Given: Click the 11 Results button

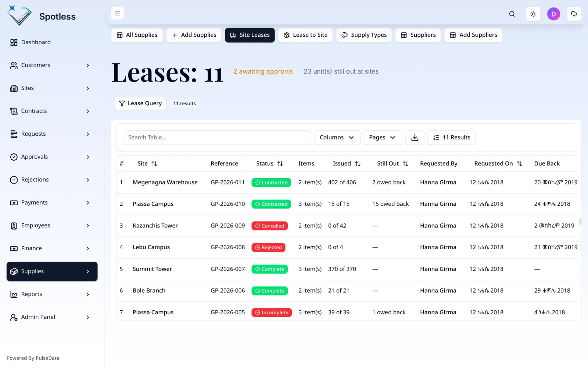Looking at the screenshot, I should click(452, 137).
